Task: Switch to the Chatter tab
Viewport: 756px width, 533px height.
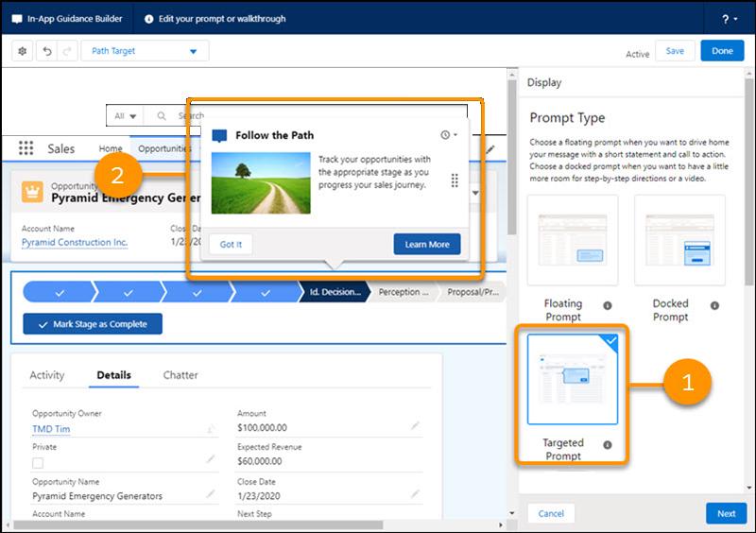Action: click(180, 375)
